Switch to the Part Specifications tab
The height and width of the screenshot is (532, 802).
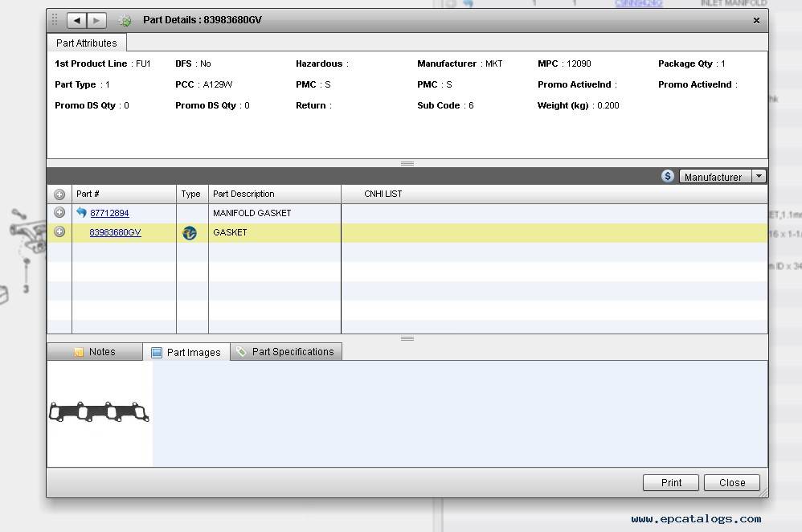pos(286,352)
